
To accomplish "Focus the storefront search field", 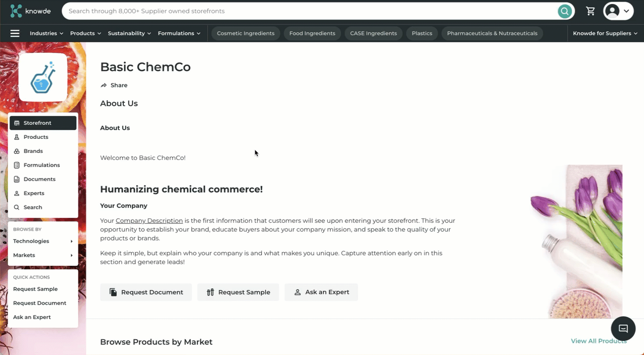I will click(x=308, y=11).
